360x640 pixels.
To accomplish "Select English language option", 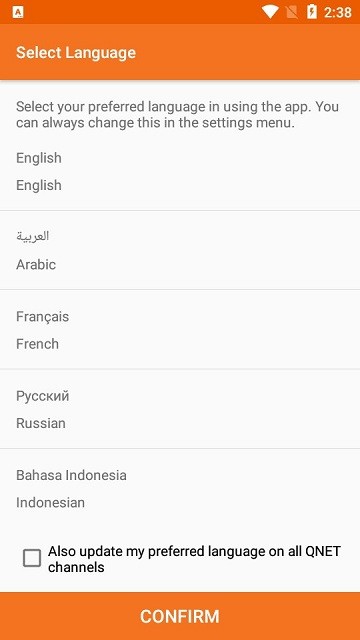I will click(x=180, y=171).
